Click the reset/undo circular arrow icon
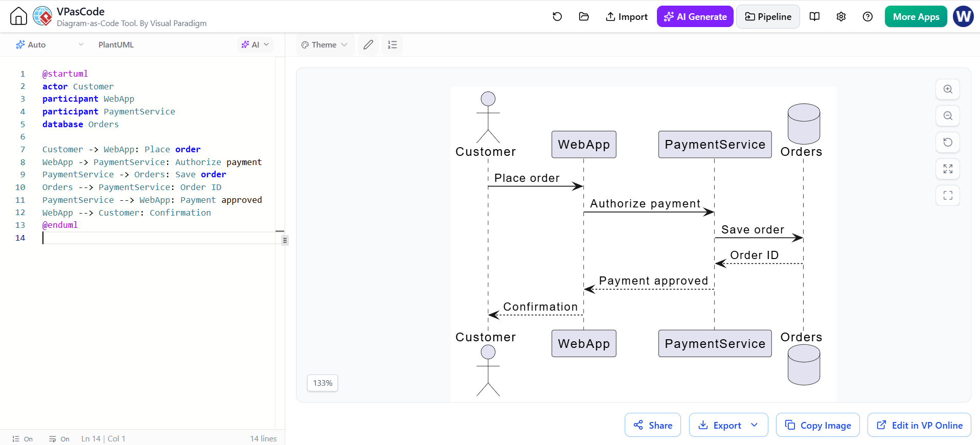This screenshot has height=445, width=980. pyautogui.click(x=557, y=16)
